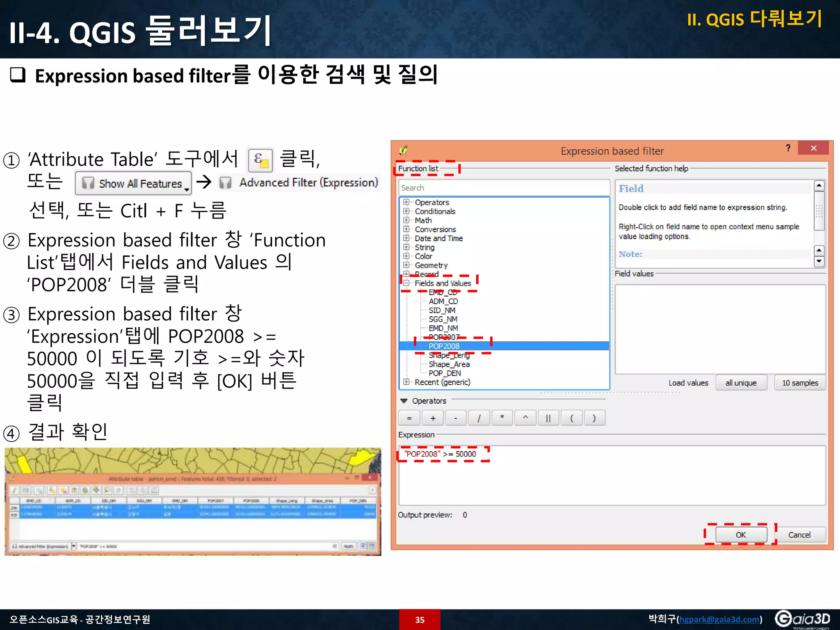Click the expression filter icon in step one
Image resolution: width=840 pixels, height=630 pixels.
point(261,160)
